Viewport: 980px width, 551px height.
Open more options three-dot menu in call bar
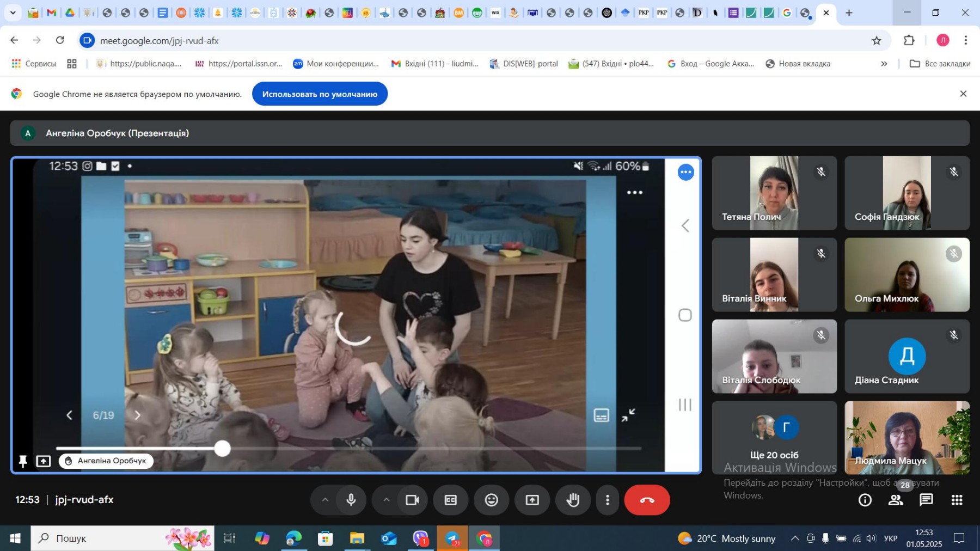(608, 500)
